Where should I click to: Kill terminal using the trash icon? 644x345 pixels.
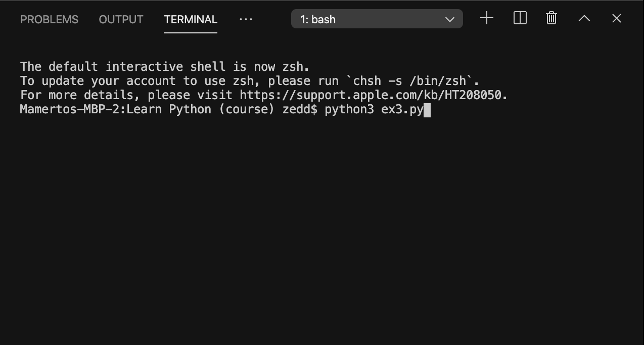tap(551, 19)
